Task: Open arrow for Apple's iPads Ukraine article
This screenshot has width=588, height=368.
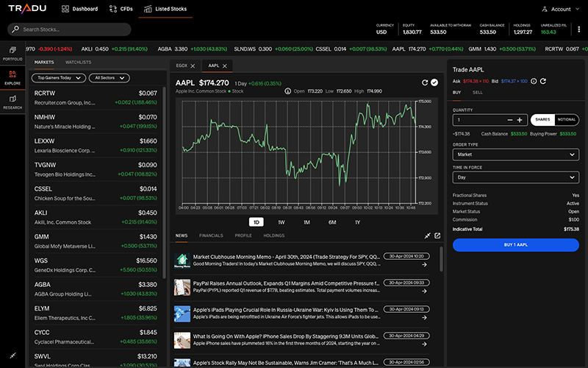Action: tap(425, 318)
